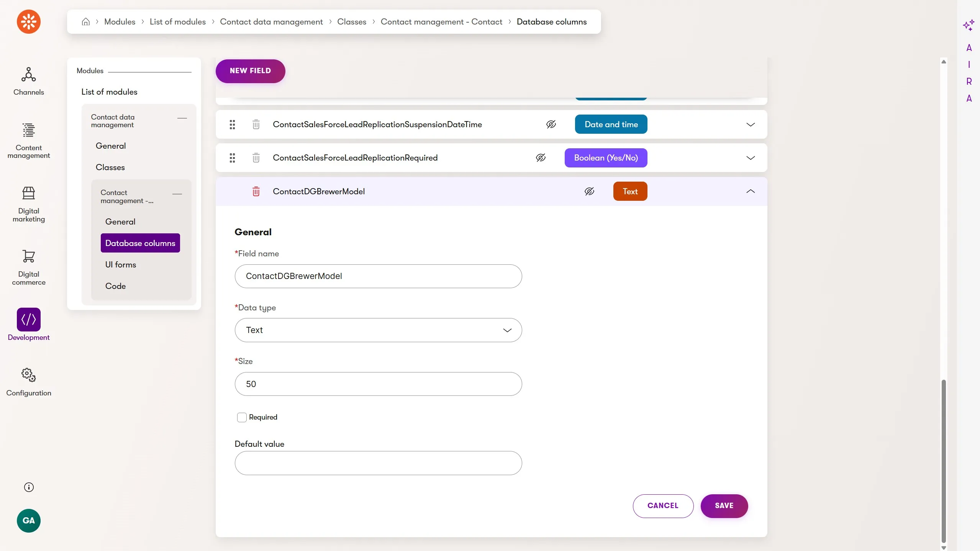Collapse the ContactDGBrewerModel field panel
Screen dimensions: 980x551
pyautogui.click(x=751, y=191)
